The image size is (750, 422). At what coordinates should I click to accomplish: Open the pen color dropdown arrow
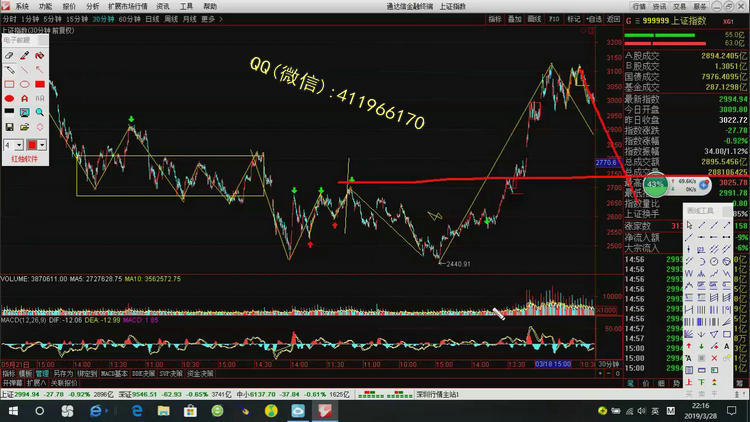[42, 144]
